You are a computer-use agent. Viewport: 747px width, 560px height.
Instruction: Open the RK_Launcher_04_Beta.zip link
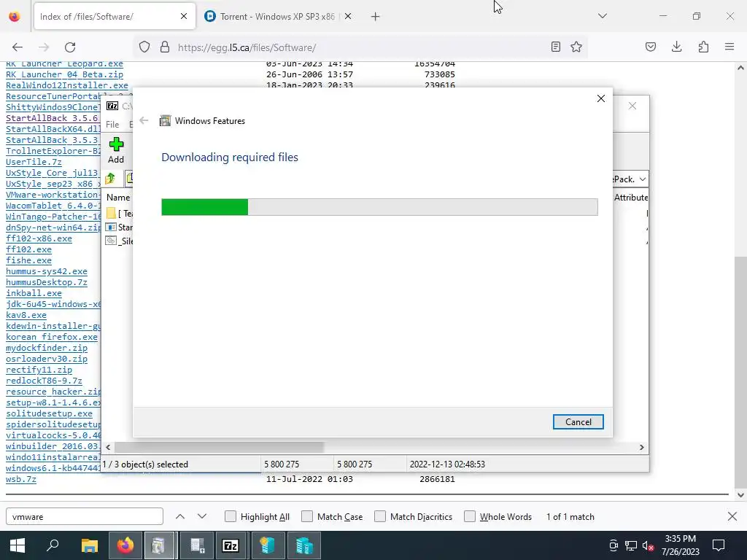pyautogui.click(x=64, y=74)
